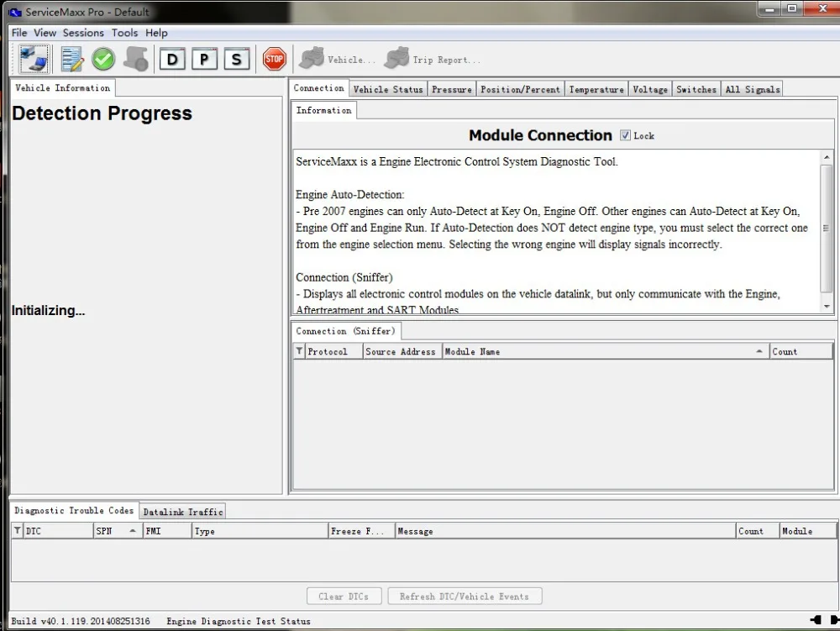Sort by FMI column header
The height and width of the screenshot is (631, 840).
click(x=167, y=531)
